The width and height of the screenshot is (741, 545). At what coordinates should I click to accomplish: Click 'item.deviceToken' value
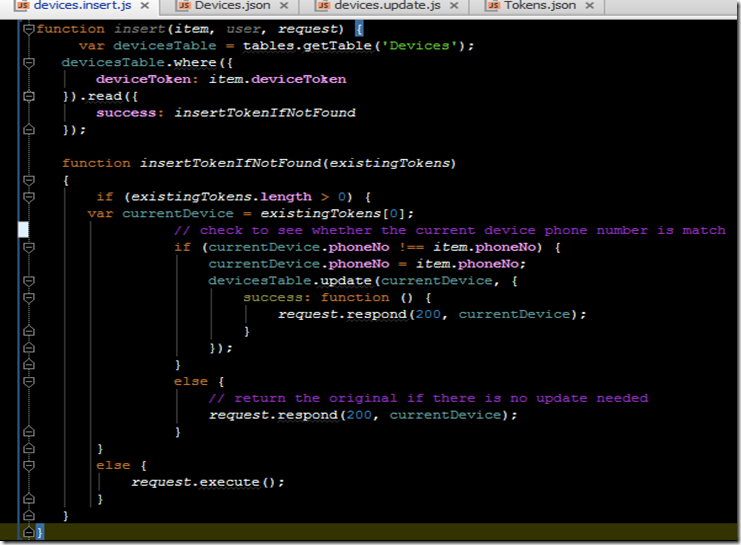(x=277, y=79)
